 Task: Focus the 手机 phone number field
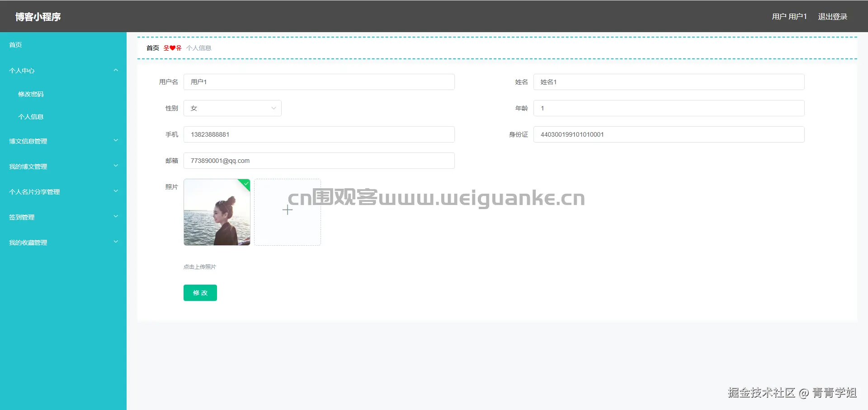click(319, 134)
